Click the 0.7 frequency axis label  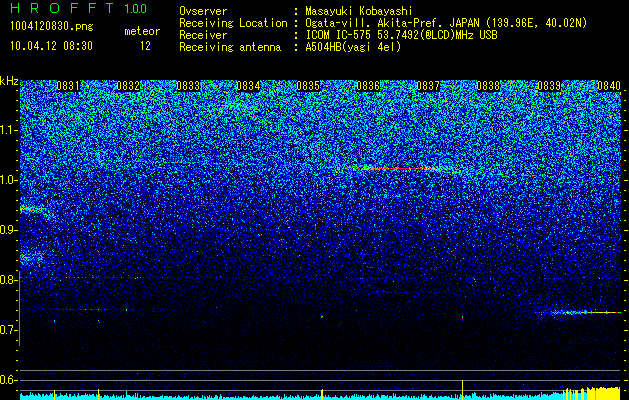8,330
